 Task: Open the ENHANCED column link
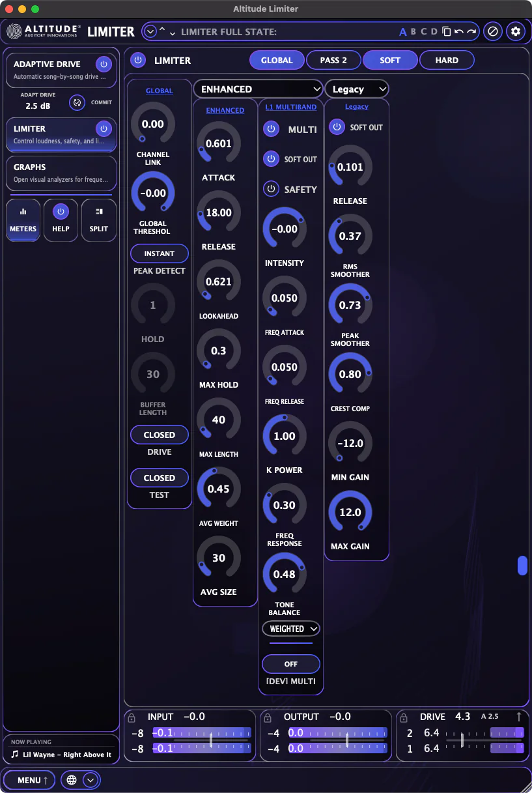[x=225, y=110]
